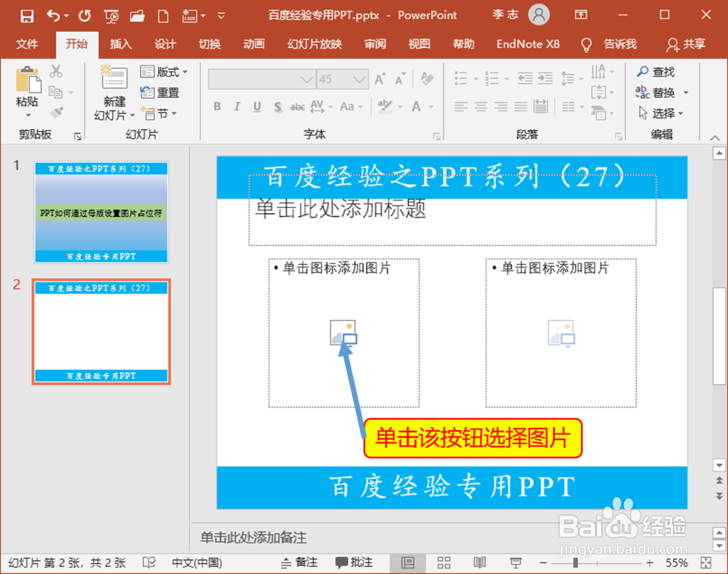Pick font color A swatch
This screenshot has height=574, width=728.
(416, 107)
